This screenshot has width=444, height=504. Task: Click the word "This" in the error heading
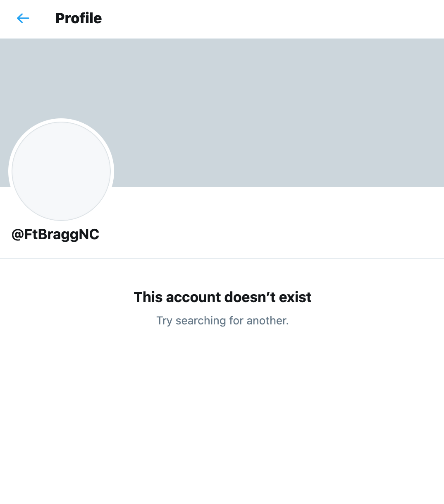[x=148, y=297]
